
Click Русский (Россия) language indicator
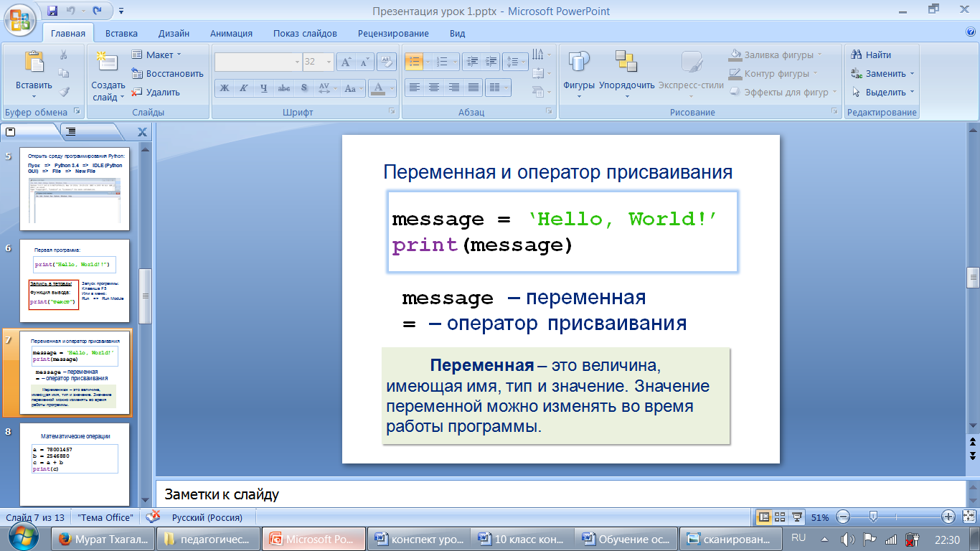tap(207, 517)
